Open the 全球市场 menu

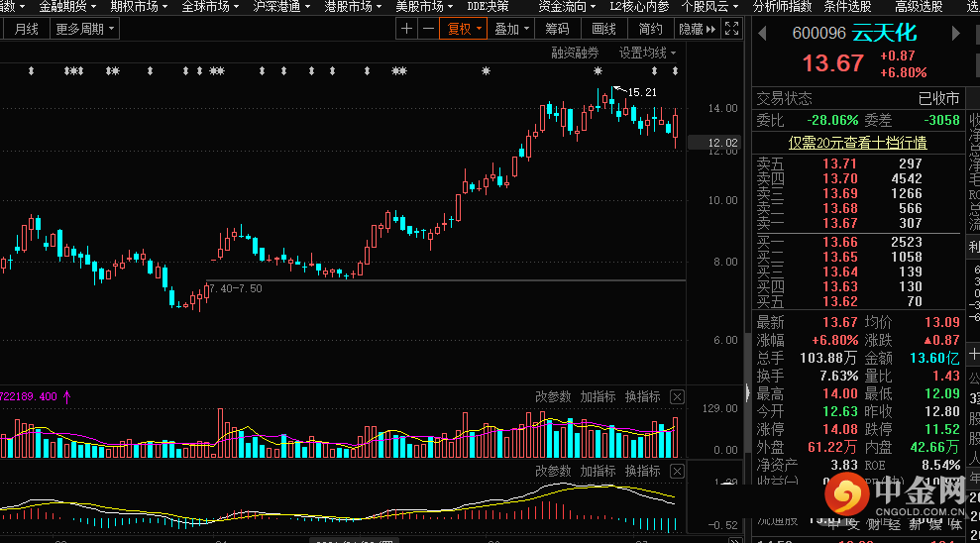coord(210,6)
